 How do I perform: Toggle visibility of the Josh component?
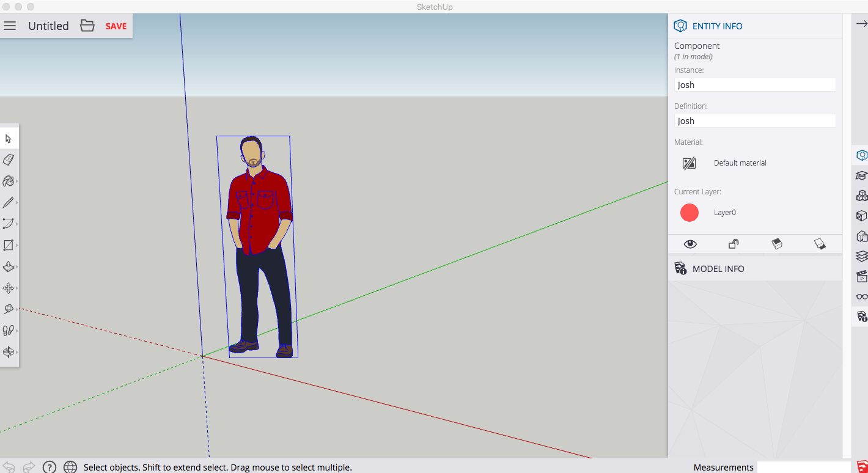(x=690, y=244)
